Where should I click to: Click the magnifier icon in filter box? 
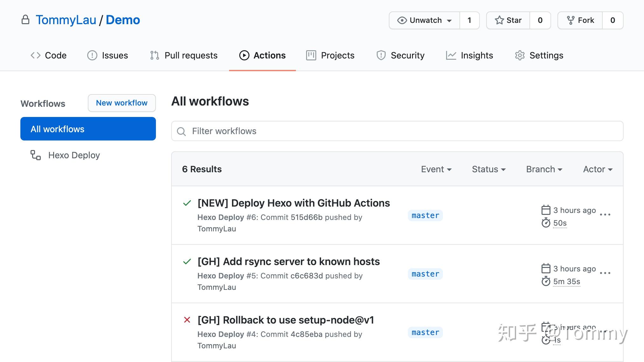[181, 131]
